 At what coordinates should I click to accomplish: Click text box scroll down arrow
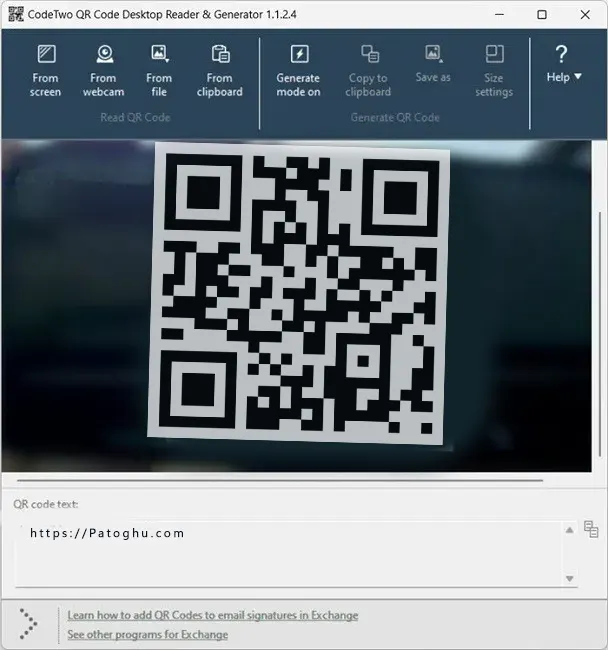point(569,579)
